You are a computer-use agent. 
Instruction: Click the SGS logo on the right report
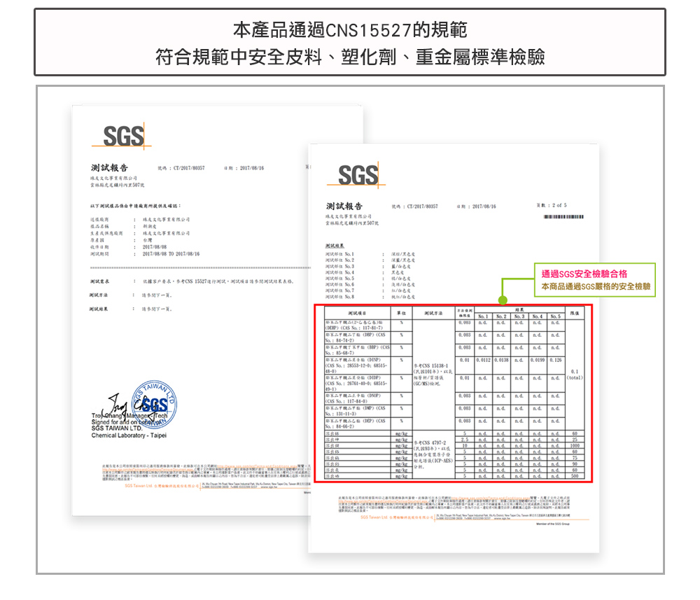click(357, 174)
